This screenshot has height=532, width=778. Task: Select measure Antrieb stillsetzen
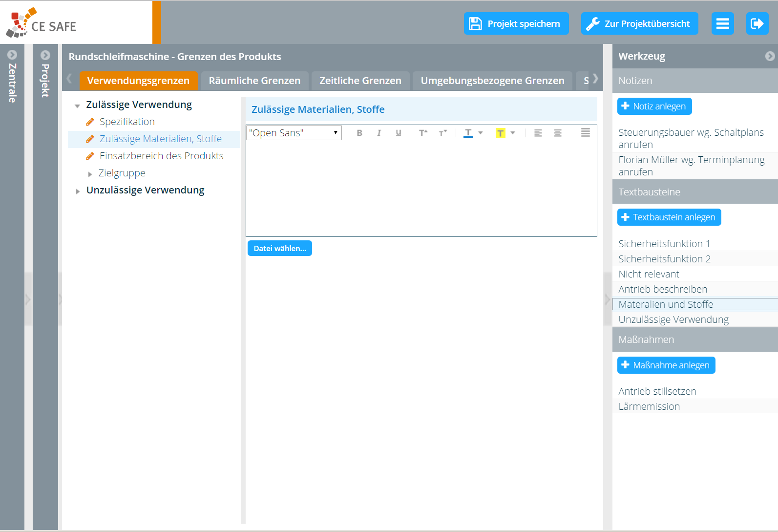(x=695, y=391)
